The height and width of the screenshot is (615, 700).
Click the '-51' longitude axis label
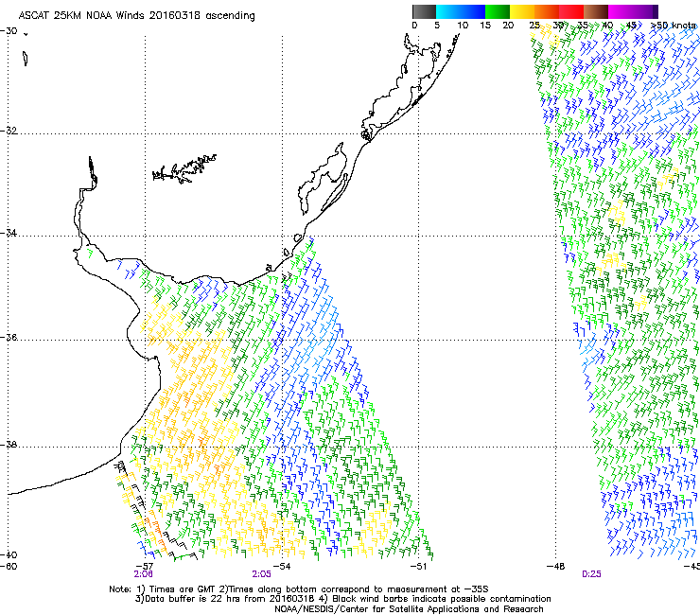point(418,567)
